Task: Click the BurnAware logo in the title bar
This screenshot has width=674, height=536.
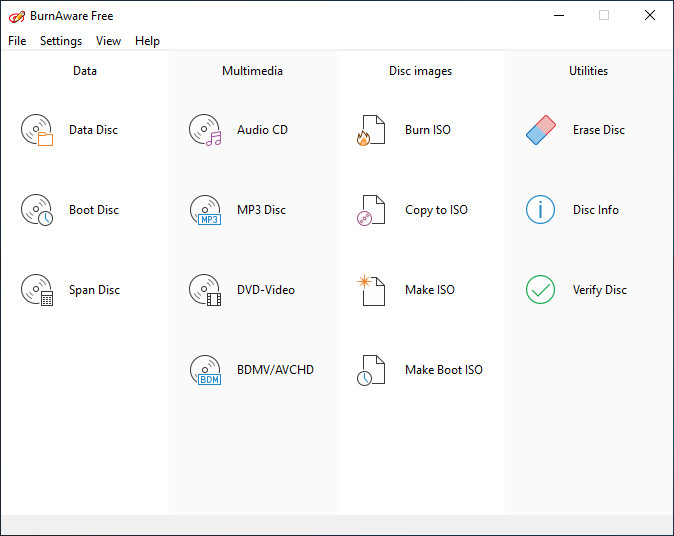Action: point(17,16)
